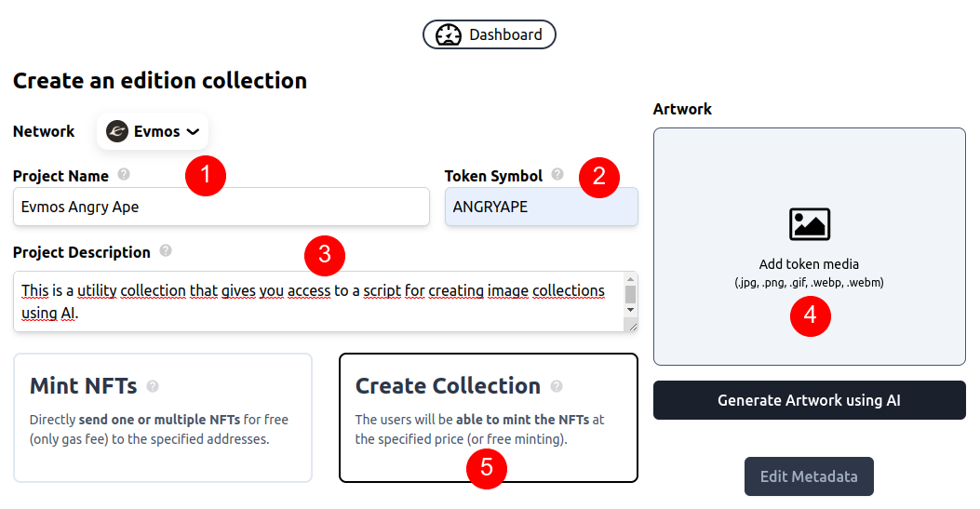Focus the Project Name input field
Viewport: 980px width, 509px height.
[x=222, y=207]
